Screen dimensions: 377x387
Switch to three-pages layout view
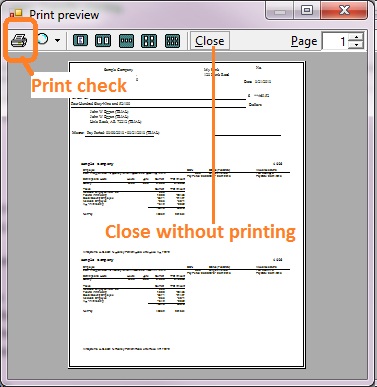tap(126, 41)
